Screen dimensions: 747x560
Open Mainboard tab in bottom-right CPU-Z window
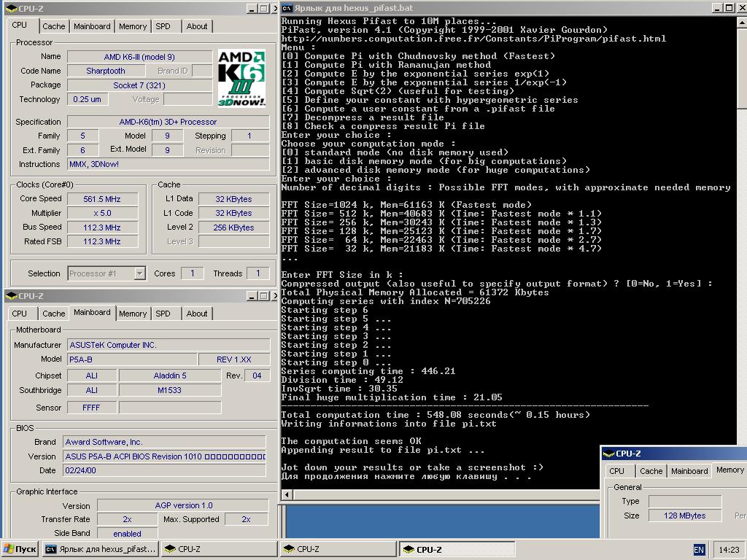[x=689, y=471]
